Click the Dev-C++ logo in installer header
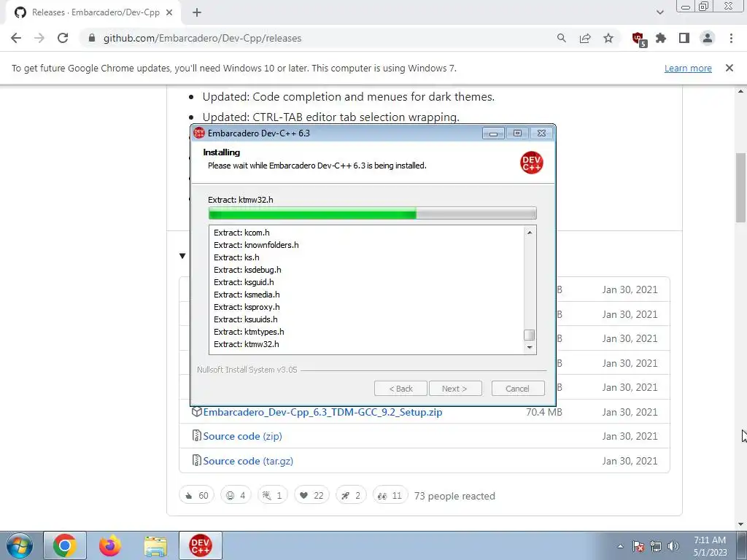The width and height of the screenshot is (747, 560). tap(531, 163)
